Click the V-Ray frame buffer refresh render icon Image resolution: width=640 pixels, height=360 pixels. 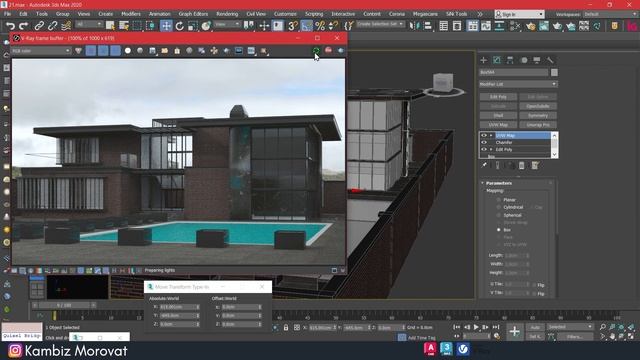(316, 51)
